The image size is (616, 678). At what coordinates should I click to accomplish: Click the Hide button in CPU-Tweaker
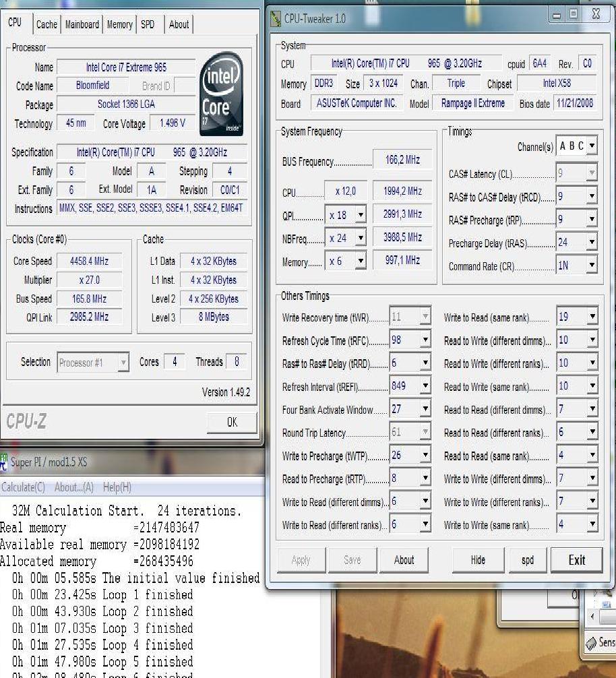478,560
